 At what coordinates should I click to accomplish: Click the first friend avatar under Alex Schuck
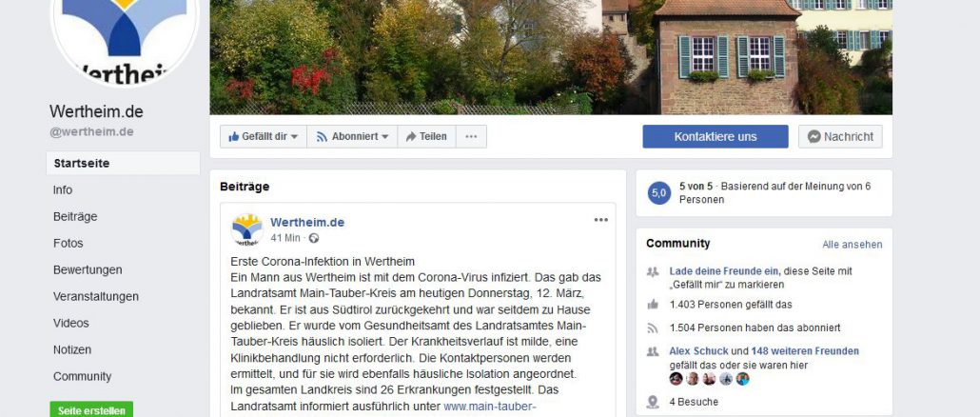pyautogui.click(x=676, y=379)
